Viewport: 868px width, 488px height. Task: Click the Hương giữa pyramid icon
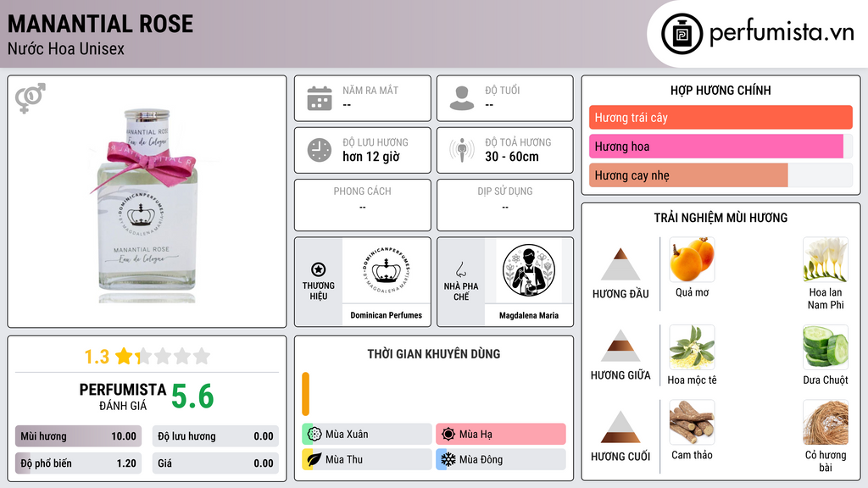tap(620, 346)
